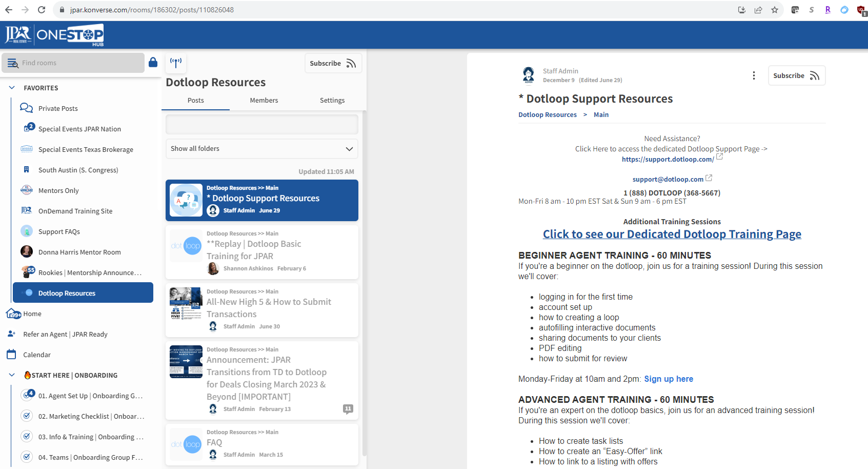
Task: Open the Dedicated Dotloop Training Page link
Action: [x=672, y=234]
